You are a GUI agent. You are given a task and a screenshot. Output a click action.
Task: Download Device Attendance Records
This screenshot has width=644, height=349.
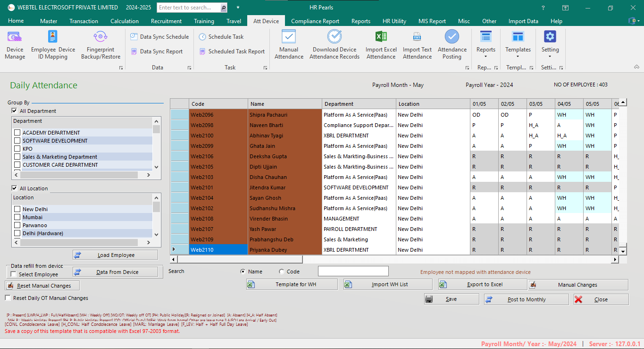pos(335,43)
